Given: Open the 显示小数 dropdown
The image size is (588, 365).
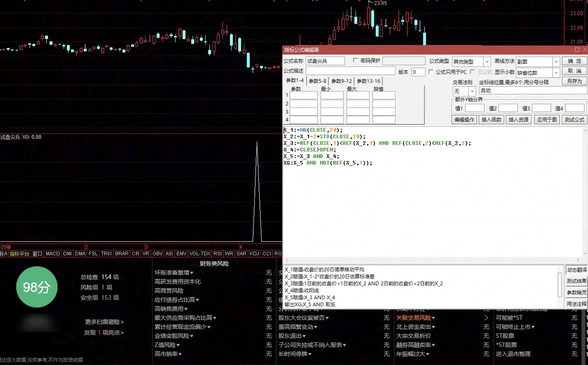Looking at the screenshot, I should coord(556,73).
